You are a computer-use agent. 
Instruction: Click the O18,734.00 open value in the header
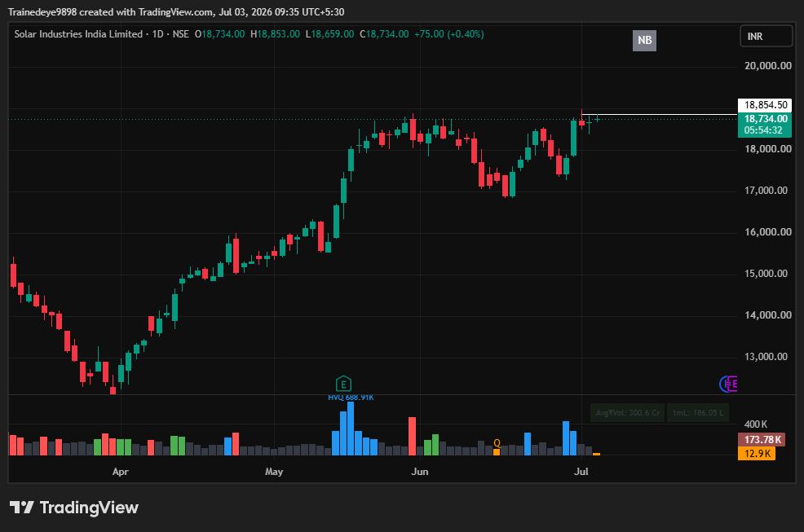[219, 34]
